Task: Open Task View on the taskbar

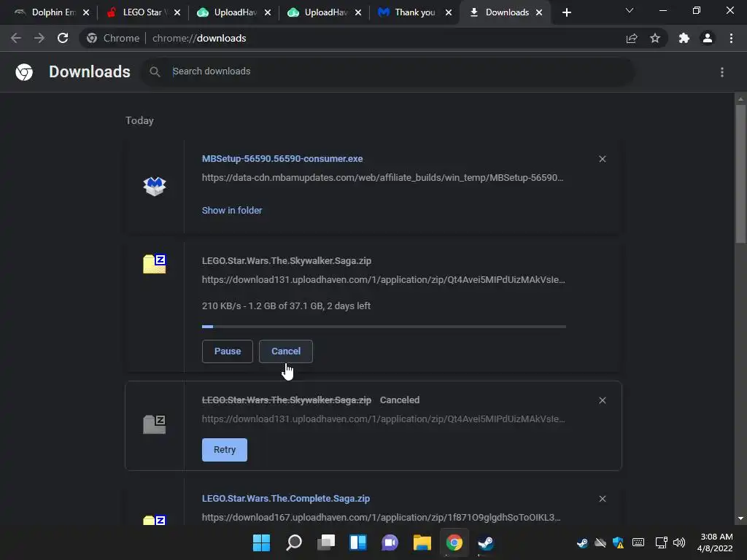Action: [326, 542]
